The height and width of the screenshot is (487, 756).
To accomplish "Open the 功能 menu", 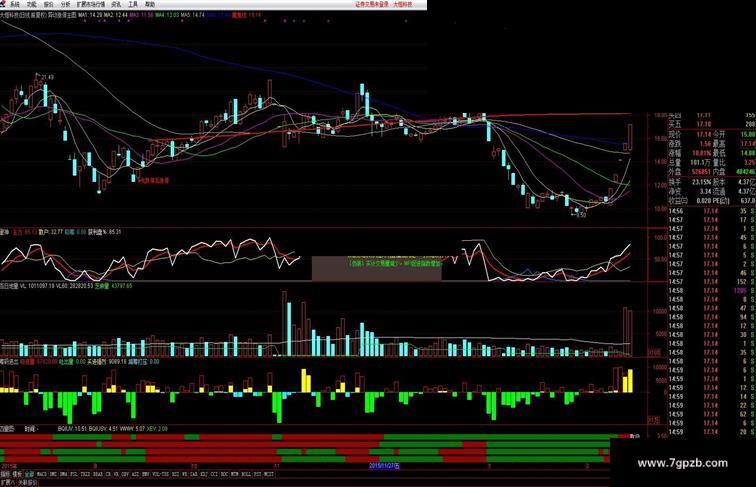I will 31,4.
